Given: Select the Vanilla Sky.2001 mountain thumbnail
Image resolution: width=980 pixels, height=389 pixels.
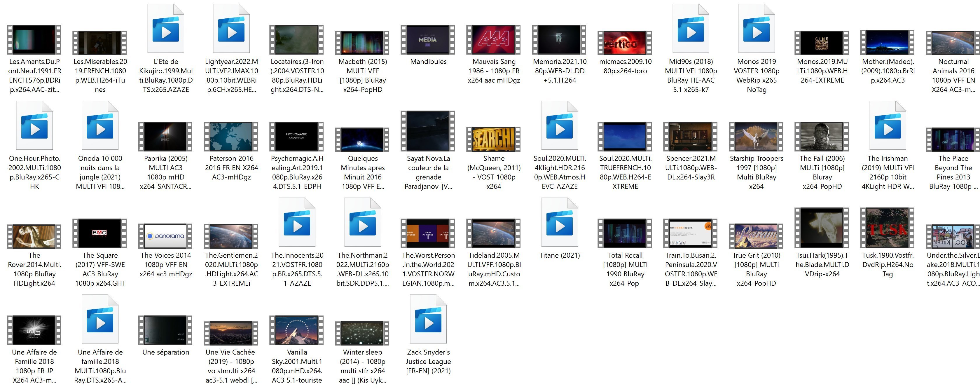Looking at the screenshot, I should 296,330.
